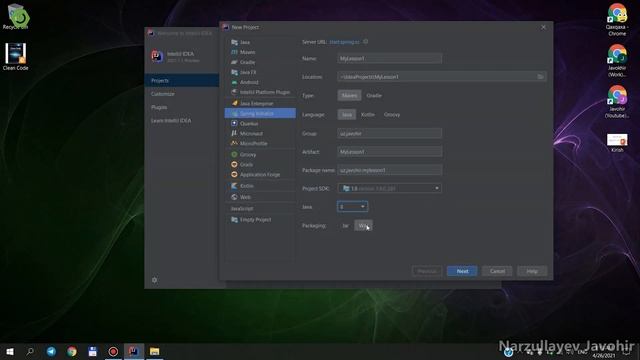This screenshot has width=640, height=360.
Task: Open the Project SDK dropdown
Action: tap(389, 188)
